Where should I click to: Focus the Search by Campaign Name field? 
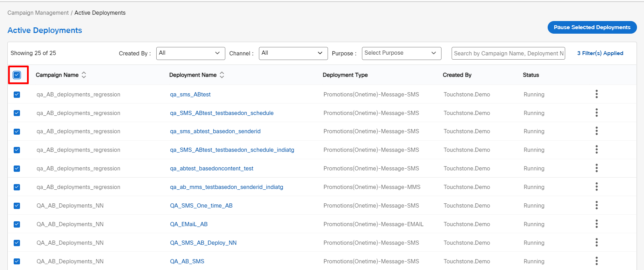pos(508,53)
